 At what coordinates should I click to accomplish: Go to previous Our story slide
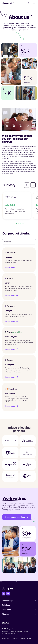tap(27, 185)
